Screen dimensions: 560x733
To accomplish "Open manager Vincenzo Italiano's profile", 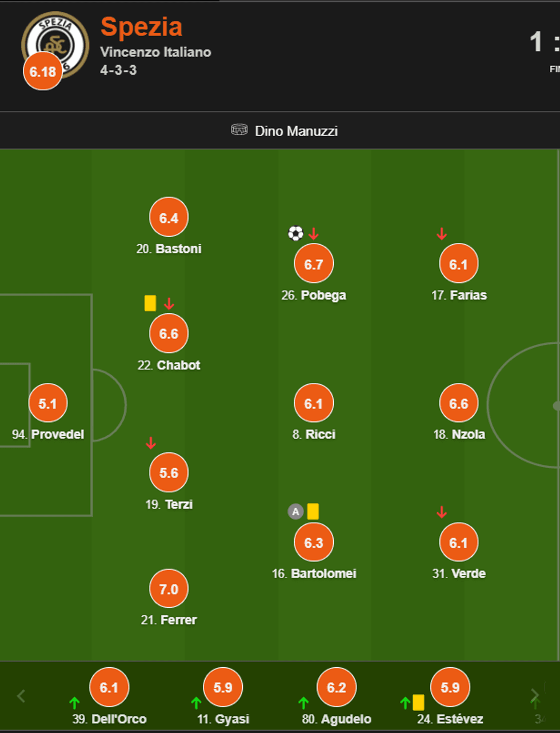I will 155,52.
